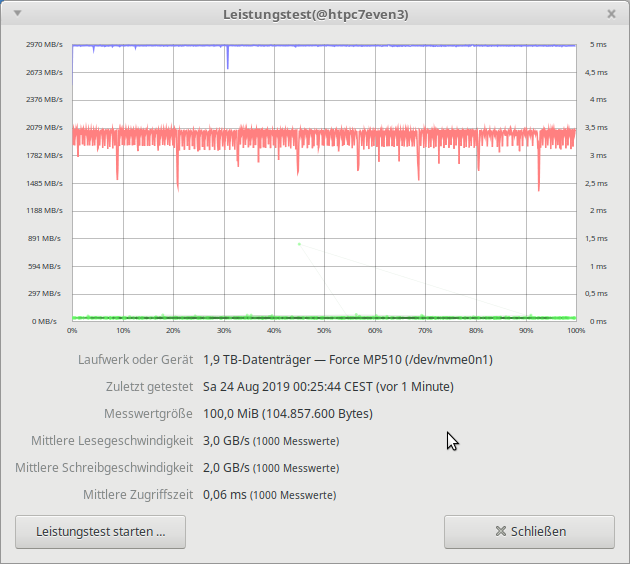Close the dialog with title bar X
Image resolution: width=630 pixels, height=564 pixels.
pos(611,15)
